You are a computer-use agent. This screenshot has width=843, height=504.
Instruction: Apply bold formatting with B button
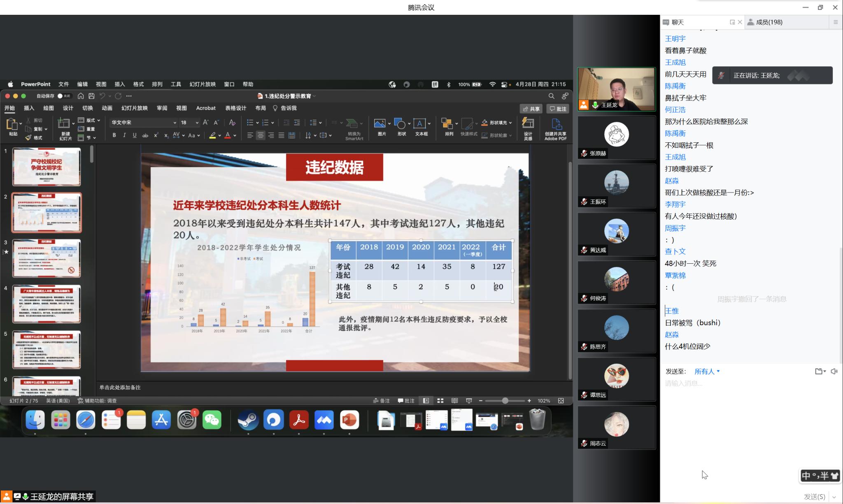point(114,135)
